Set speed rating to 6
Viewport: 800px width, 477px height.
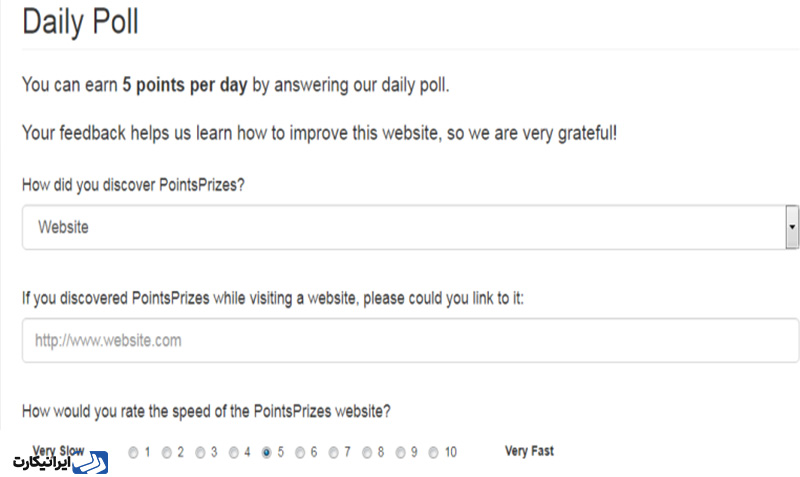tap(300, 453)
